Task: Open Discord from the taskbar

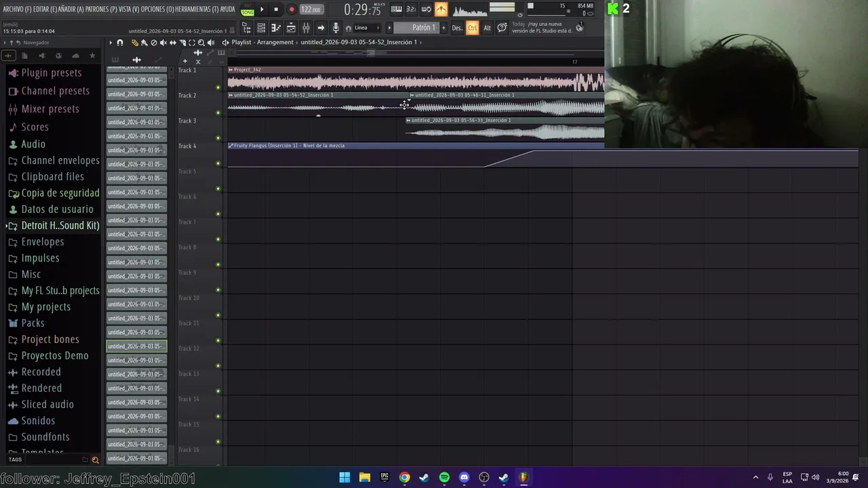Action: pyautogui.click(x=464, y=477)
